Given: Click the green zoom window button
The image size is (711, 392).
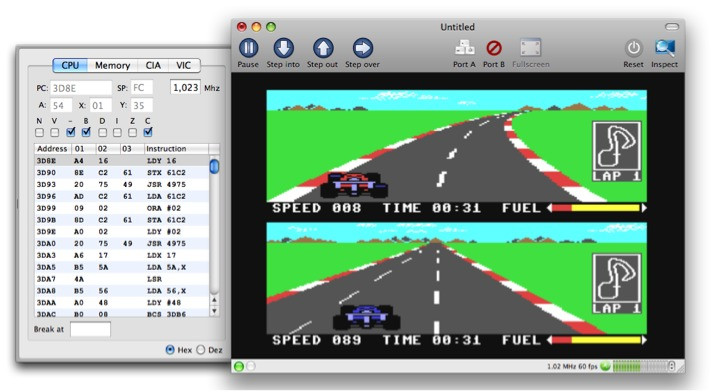Looking at the screenshot, I should pyautogui.click(x=271, y=27).
